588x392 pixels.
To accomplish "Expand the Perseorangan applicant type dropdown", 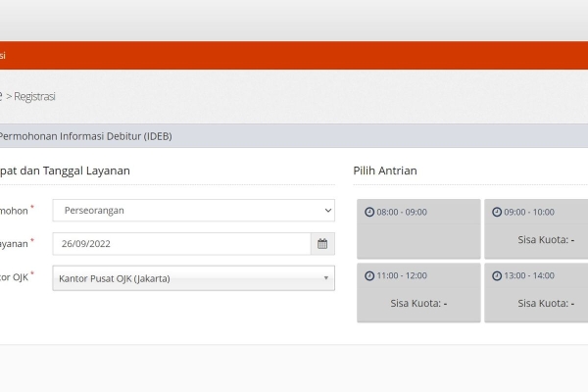I will coord(193,211).
